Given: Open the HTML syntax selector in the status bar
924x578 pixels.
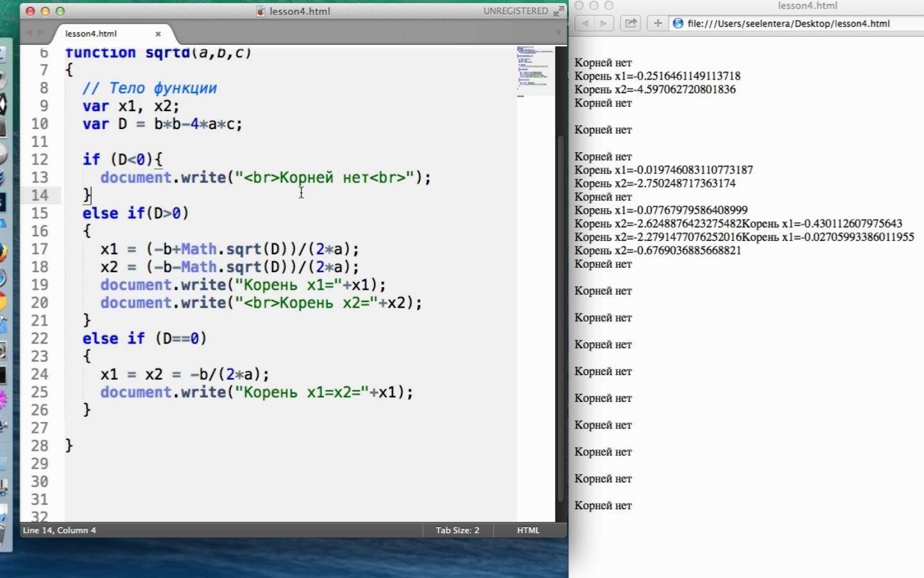Looking at the screenshot, I should [528, 530].
